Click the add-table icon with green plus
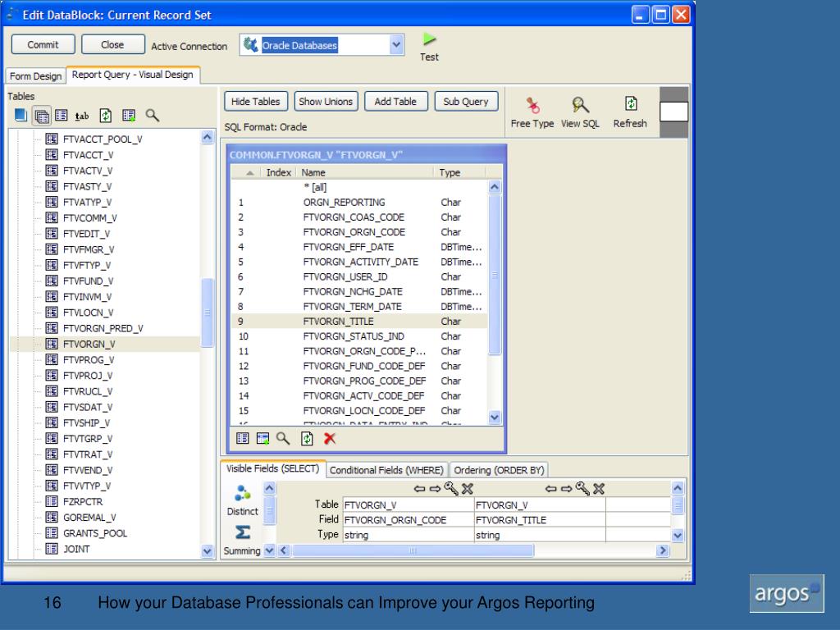Image resolution: width=840 pixels, height=630 pixels. tap(129, 115)
